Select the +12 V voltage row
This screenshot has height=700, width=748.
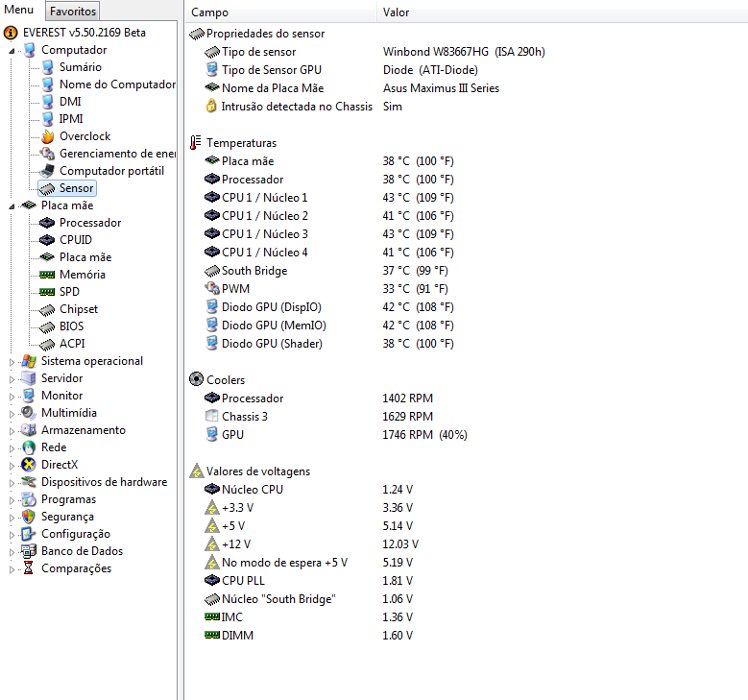[312, 544]
